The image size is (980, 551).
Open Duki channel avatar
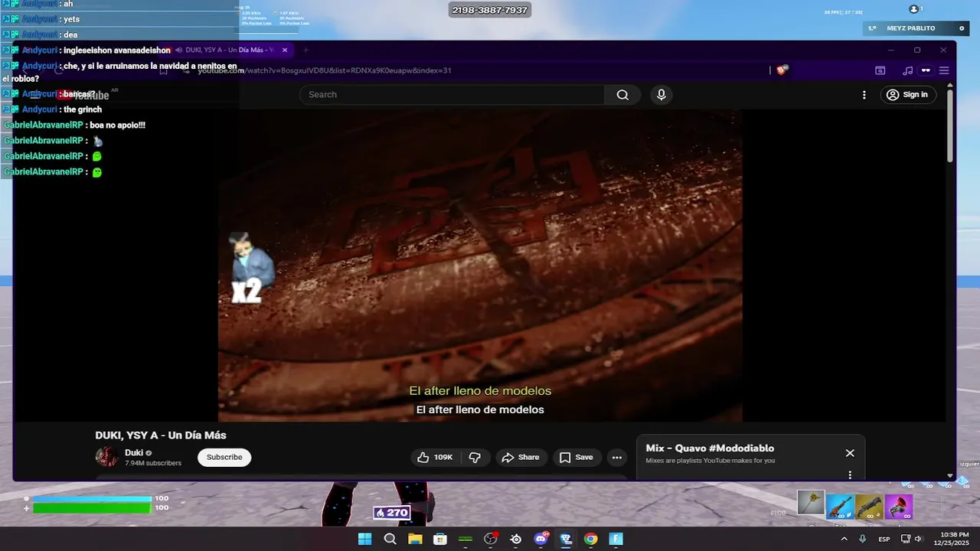106,457
